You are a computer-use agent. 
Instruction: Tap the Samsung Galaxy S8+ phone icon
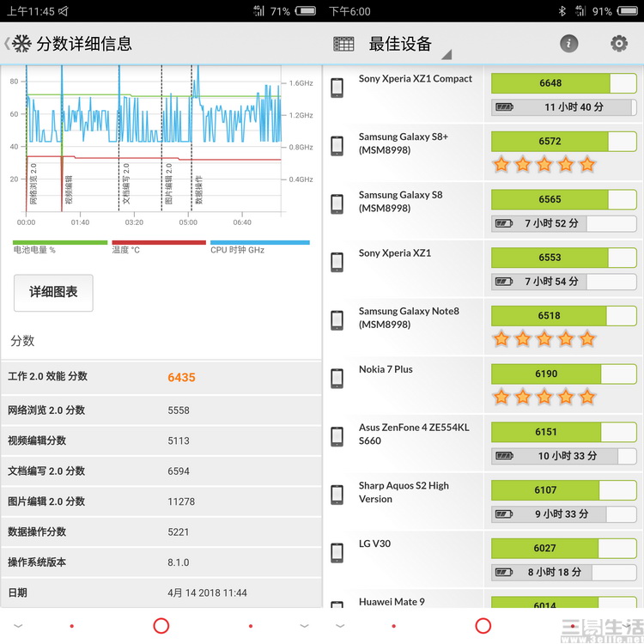coord(337,146)
